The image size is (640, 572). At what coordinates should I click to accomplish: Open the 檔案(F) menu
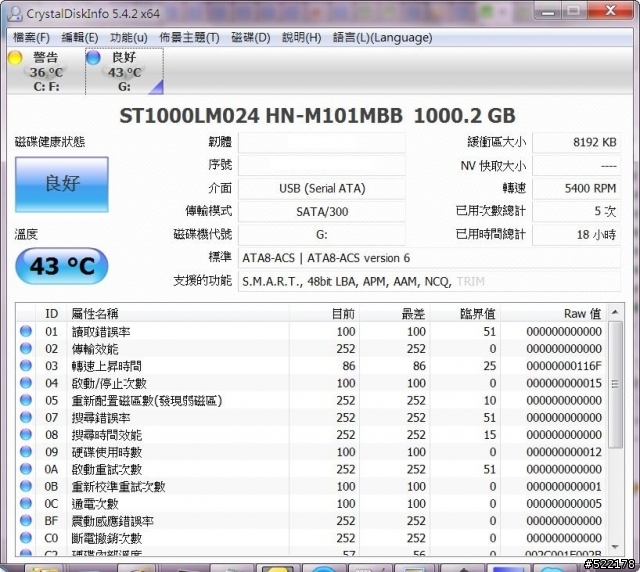(x=31, y=38)
